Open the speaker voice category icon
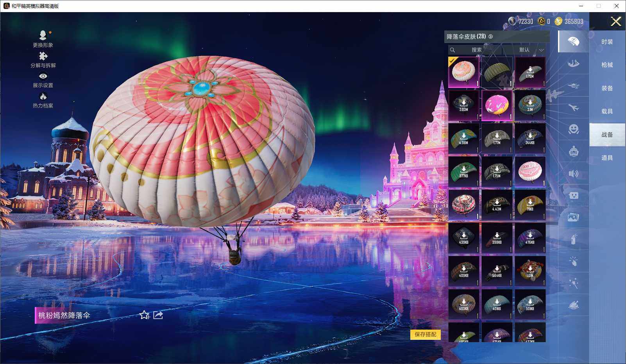This screenshot has width=626, height=364. pyautogui.click(x=573, y=173)
